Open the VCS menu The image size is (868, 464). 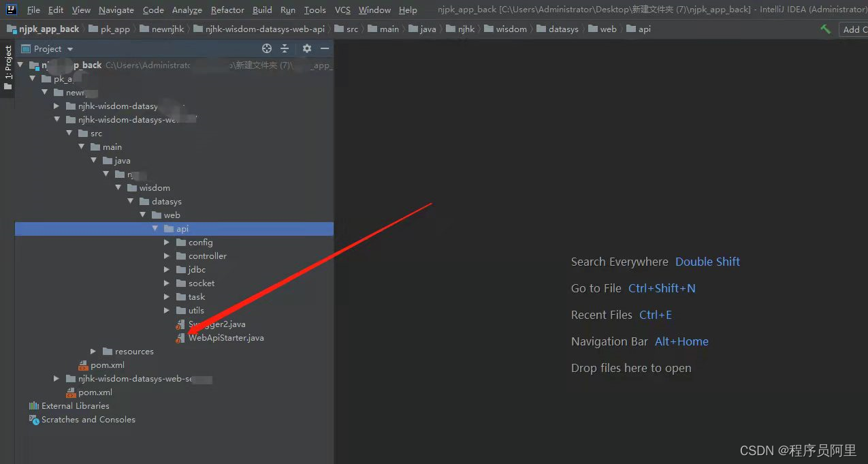point(342,10)
